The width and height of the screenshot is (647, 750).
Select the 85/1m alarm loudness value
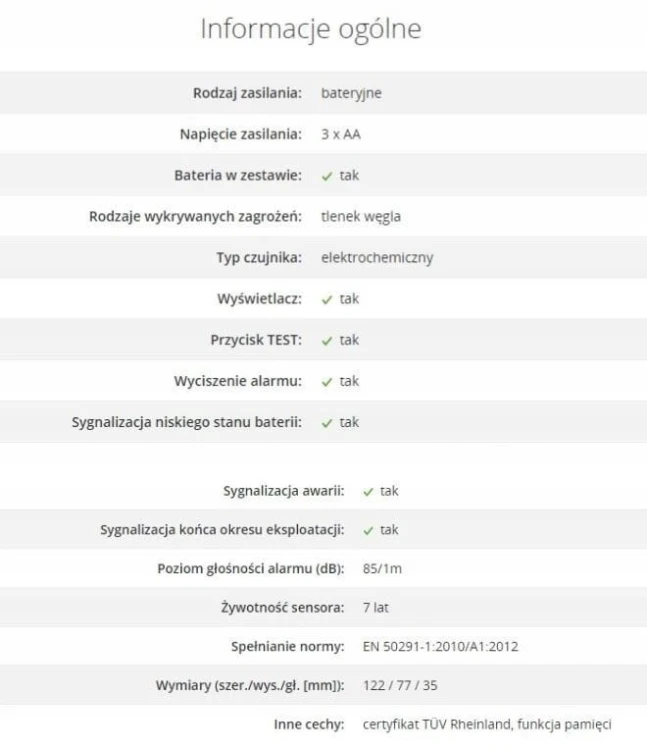(x=383, y=569)
